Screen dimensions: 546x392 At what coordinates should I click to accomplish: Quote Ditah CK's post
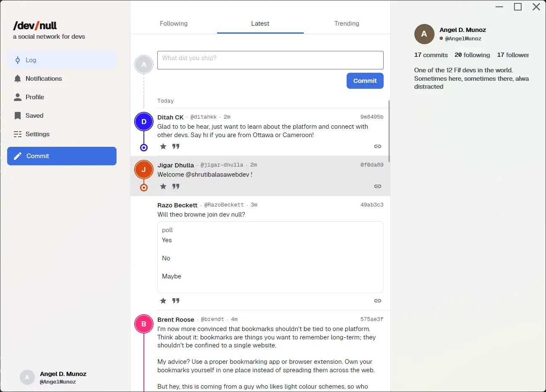click(x=176, y=146)
